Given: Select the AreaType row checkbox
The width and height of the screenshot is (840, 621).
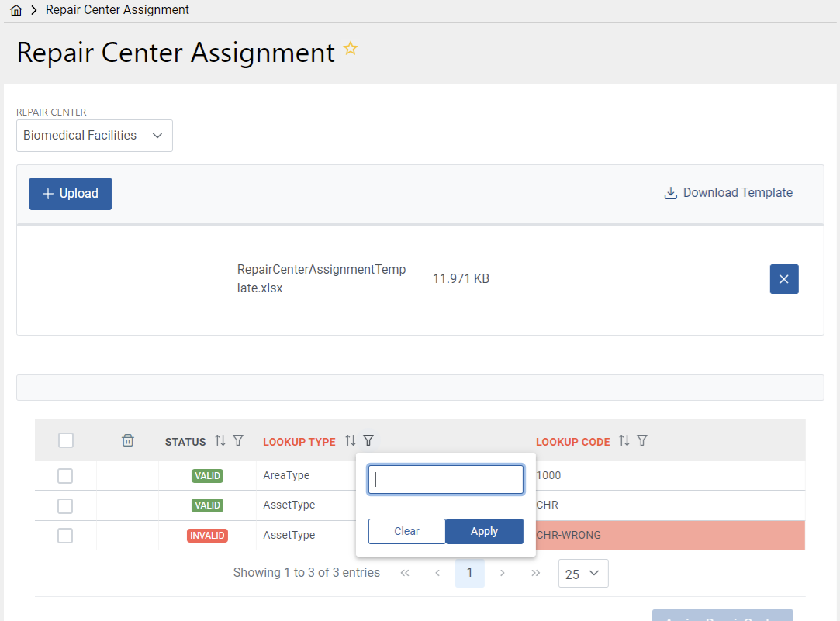Looking at the screenshot, I should 65,476.
